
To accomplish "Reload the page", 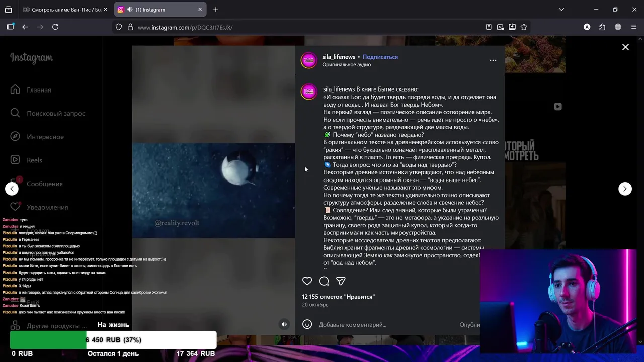I will click(55, 27).
